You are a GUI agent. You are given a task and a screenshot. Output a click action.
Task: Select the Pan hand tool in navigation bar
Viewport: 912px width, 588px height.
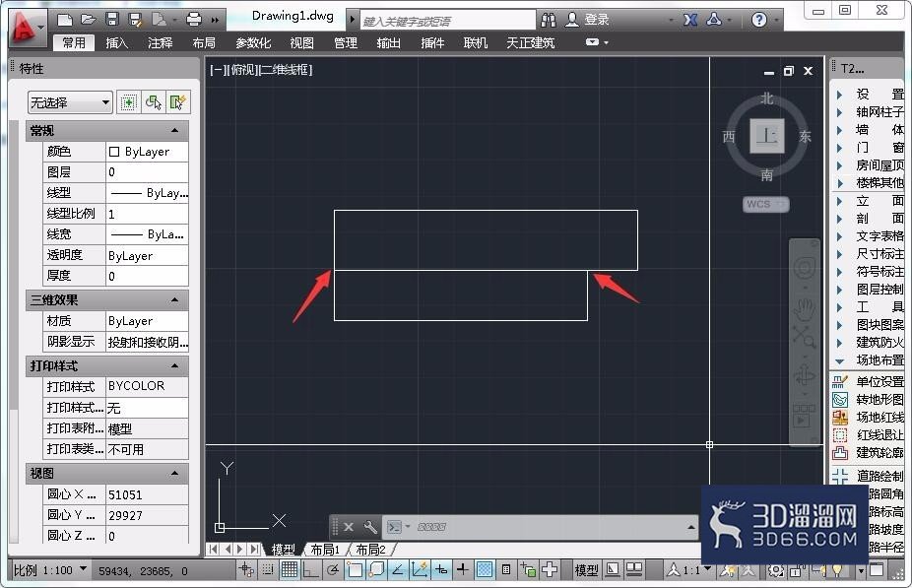(x=805, y=309)
